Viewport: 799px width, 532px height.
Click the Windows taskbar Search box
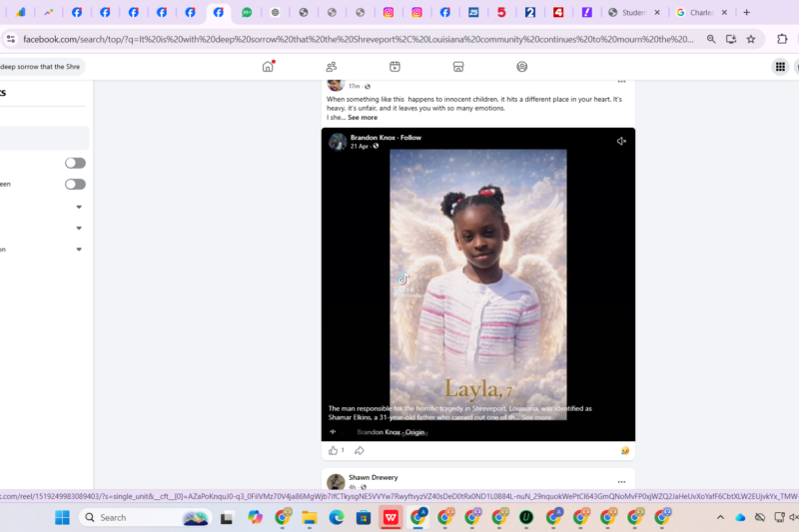point(145,517)
